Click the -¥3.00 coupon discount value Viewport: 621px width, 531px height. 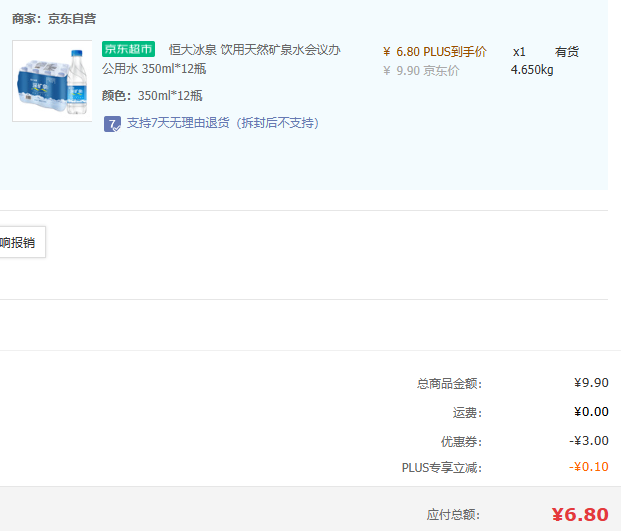[x=589, y=441]
